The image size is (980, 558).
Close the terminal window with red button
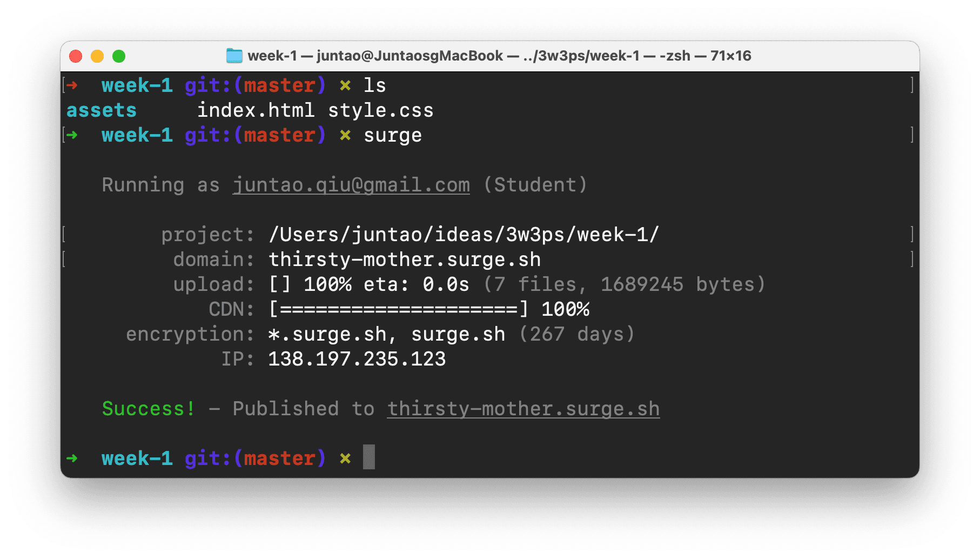tap(76, 56)
